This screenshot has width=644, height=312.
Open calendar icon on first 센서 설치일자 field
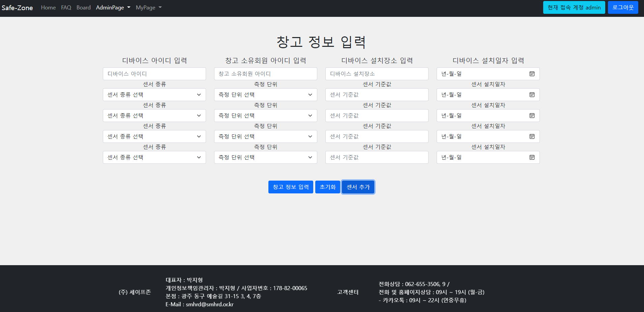[532, 95]
